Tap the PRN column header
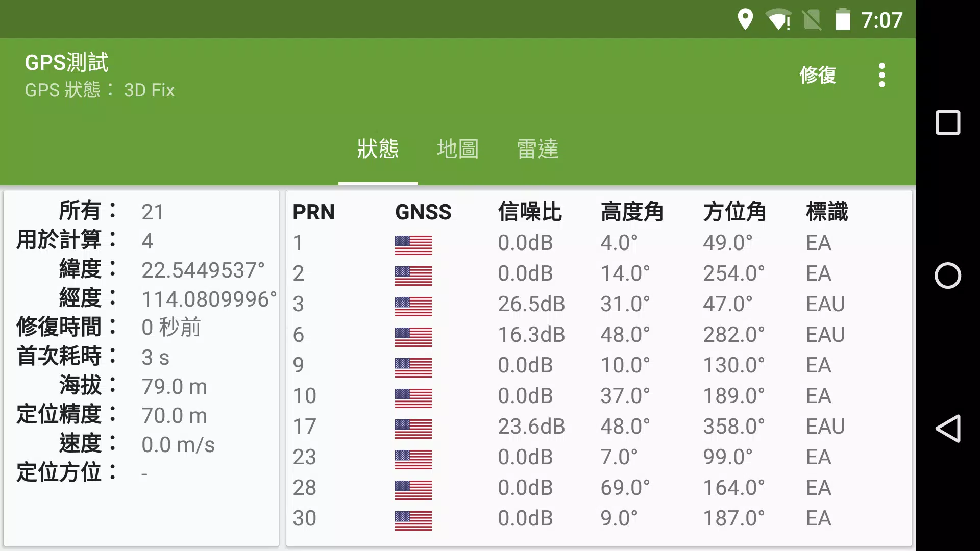 click(x=313, y=212)
